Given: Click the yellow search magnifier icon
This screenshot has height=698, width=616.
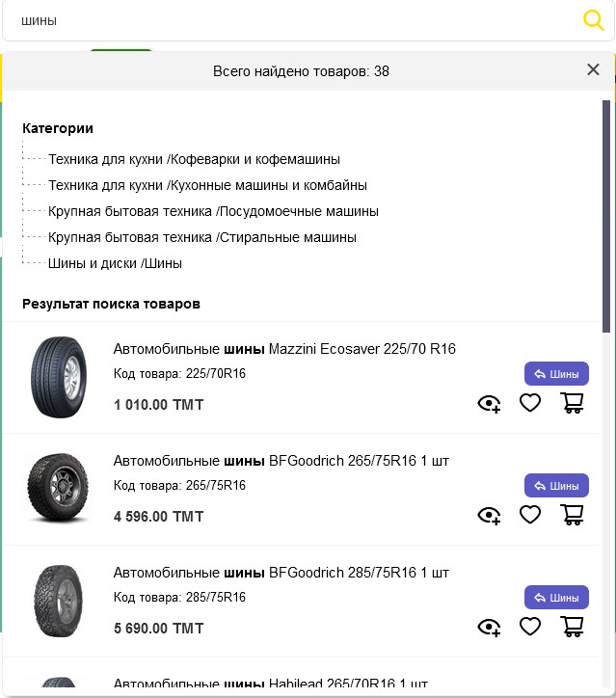Looking at the screenshot, I should point(593,20).
